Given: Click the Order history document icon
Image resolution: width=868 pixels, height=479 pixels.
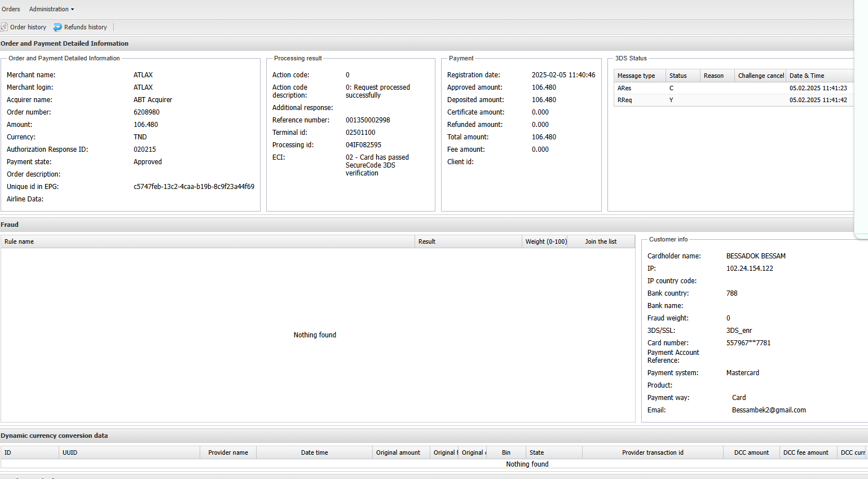Looking at the screenshot, I should [x=4, y=27].
